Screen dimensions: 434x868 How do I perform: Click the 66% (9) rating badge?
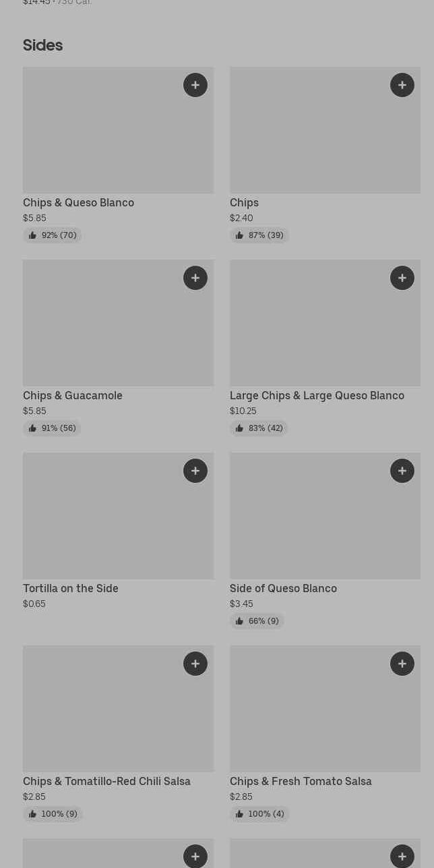tap(257, 621)
